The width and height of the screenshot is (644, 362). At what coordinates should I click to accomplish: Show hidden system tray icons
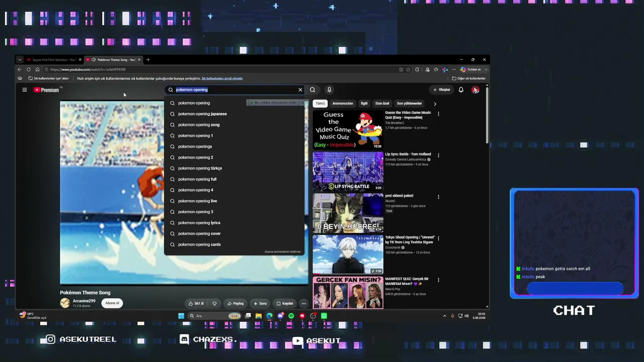click(x=444, y=316)
